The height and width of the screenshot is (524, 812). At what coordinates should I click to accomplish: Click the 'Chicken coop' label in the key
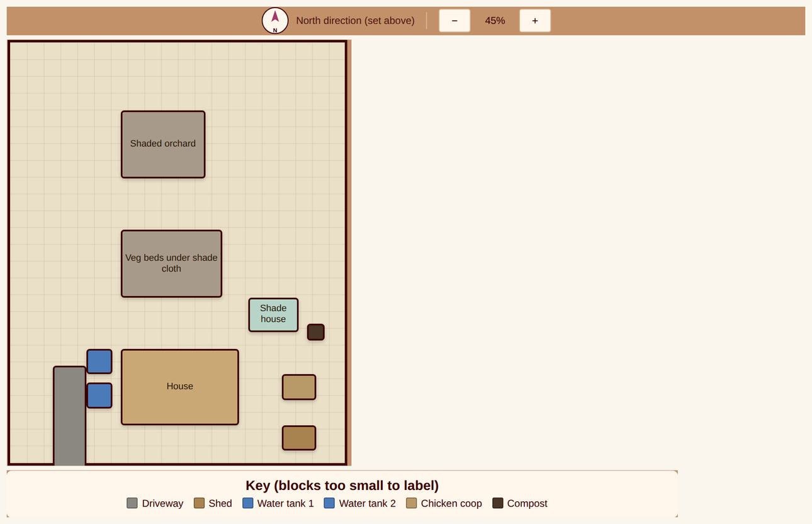[x=451, y=504]
